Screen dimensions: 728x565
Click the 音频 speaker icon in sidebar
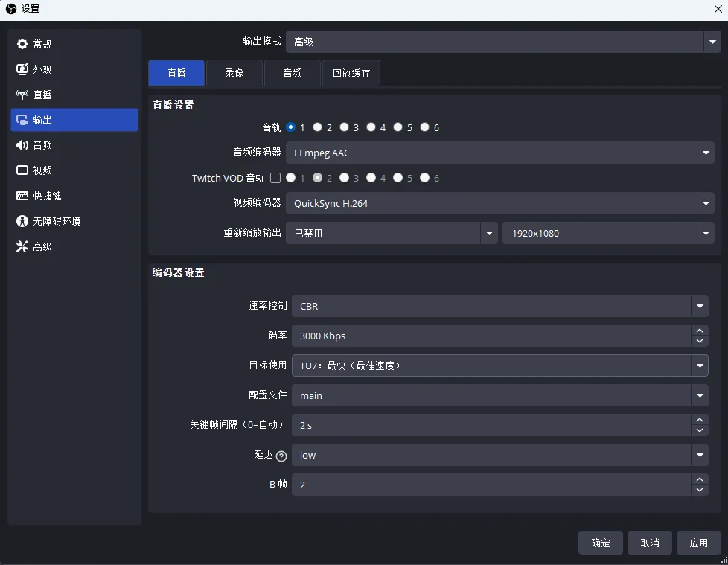tap(22, 146)
